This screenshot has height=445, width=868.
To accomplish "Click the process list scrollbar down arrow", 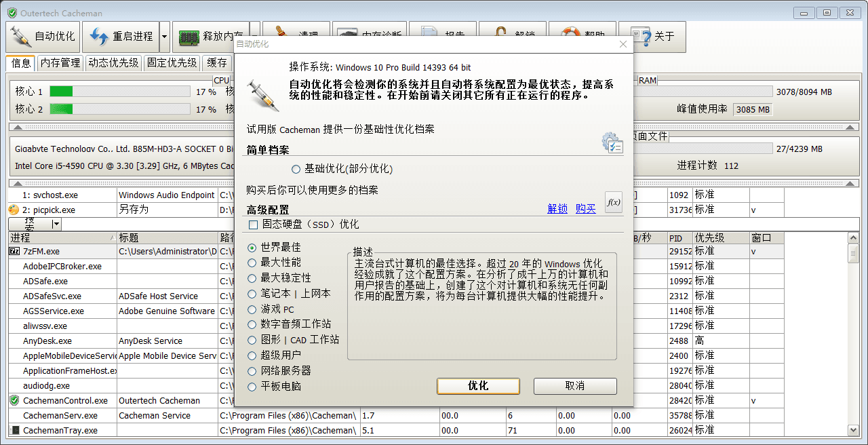I will coord(854,430).
